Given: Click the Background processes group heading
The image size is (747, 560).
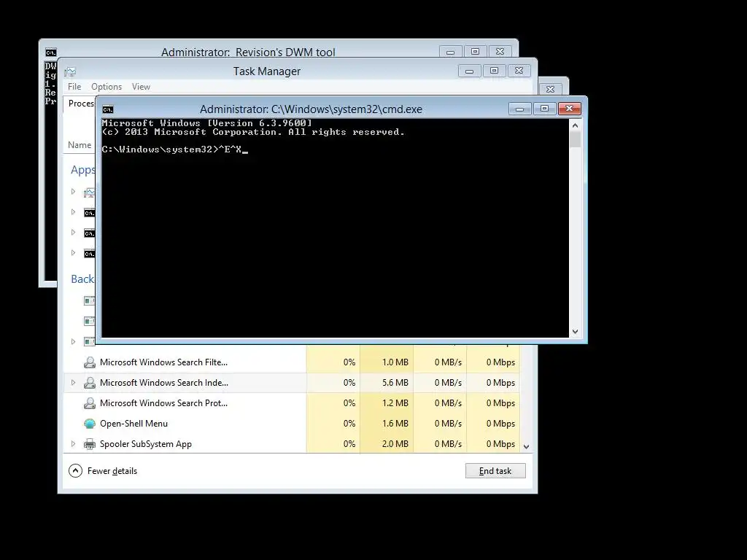Looking at the screenshot, I should (82, 279).
